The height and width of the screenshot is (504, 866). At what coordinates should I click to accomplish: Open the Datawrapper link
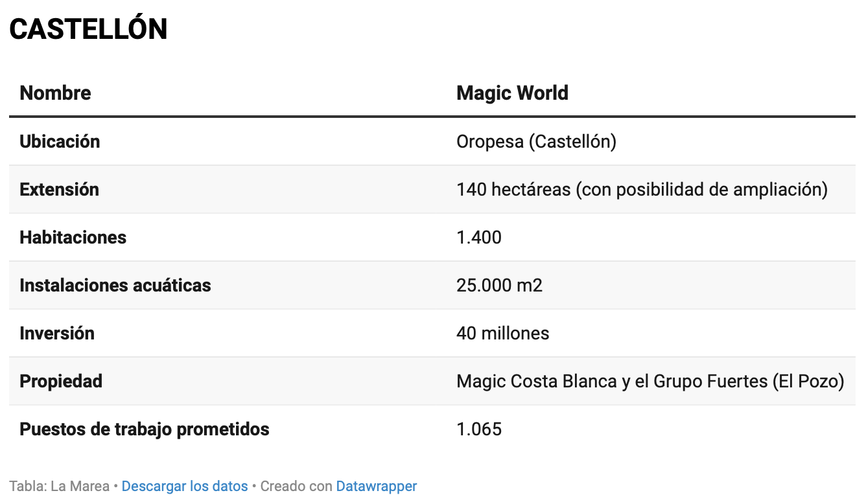coord(376,486)
